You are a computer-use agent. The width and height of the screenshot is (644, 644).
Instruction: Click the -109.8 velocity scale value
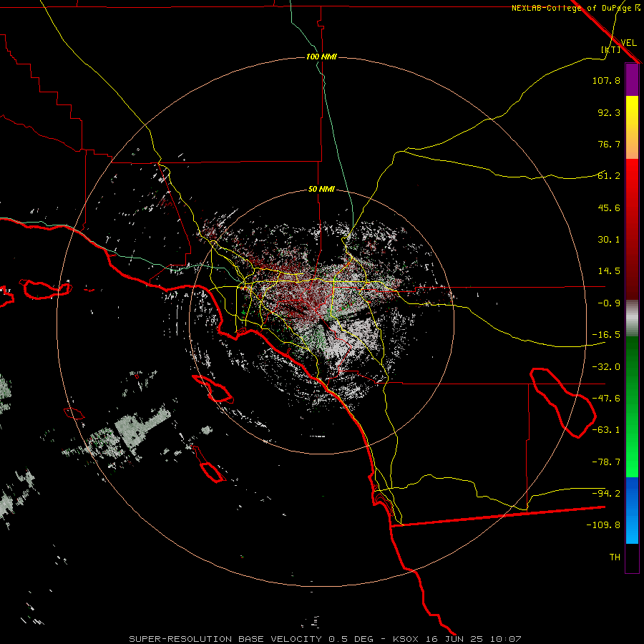[603, 525]
